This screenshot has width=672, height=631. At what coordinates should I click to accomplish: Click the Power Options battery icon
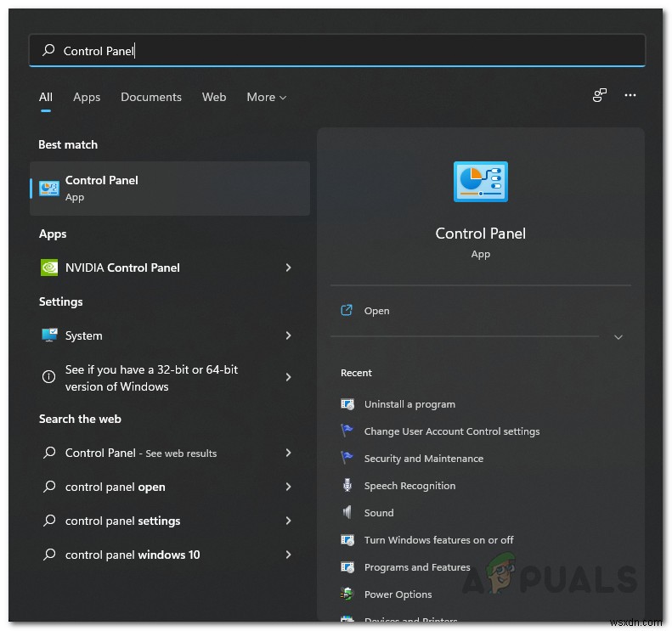point(347,594)
